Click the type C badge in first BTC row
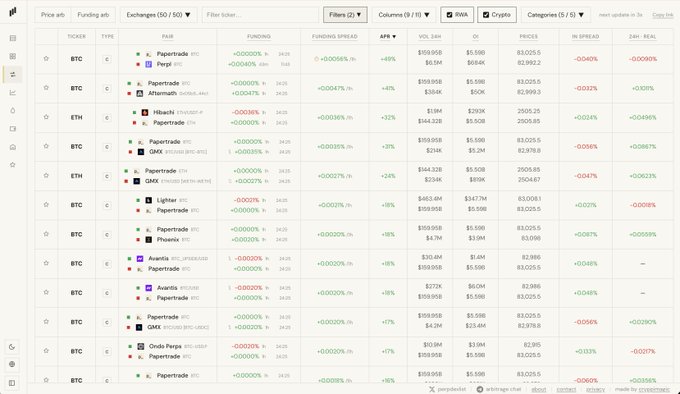The width and height of the screenshot is (680, 394). 107,59
